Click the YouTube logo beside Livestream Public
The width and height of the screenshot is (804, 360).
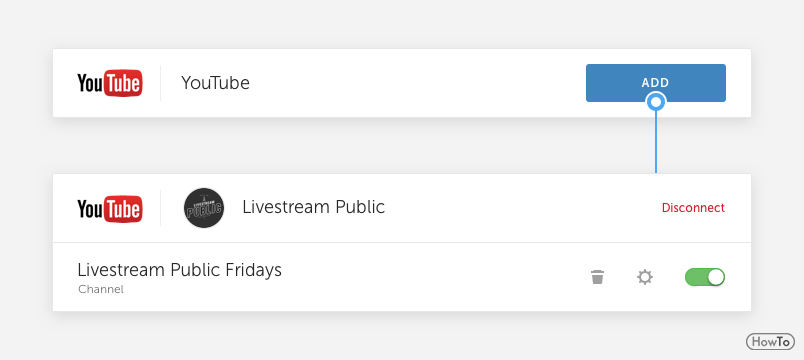(110, 209)
